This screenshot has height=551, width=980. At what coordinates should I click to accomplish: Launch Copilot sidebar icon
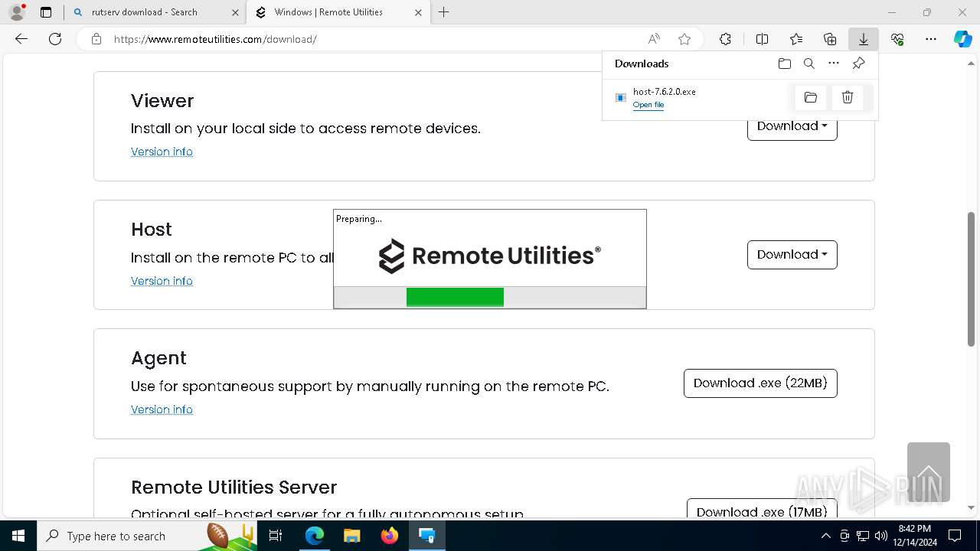(962, 39)
